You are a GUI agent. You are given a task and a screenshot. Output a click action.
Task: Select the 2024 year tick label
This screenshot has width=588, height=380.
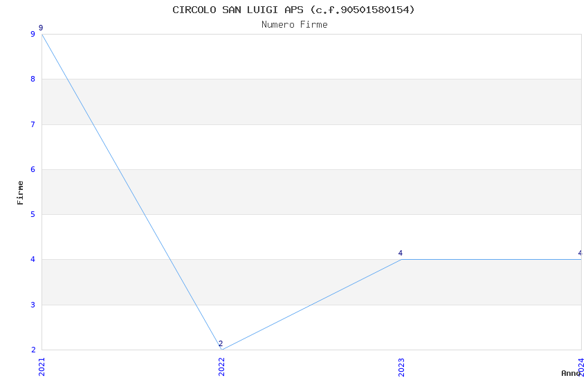pos(581,367)
